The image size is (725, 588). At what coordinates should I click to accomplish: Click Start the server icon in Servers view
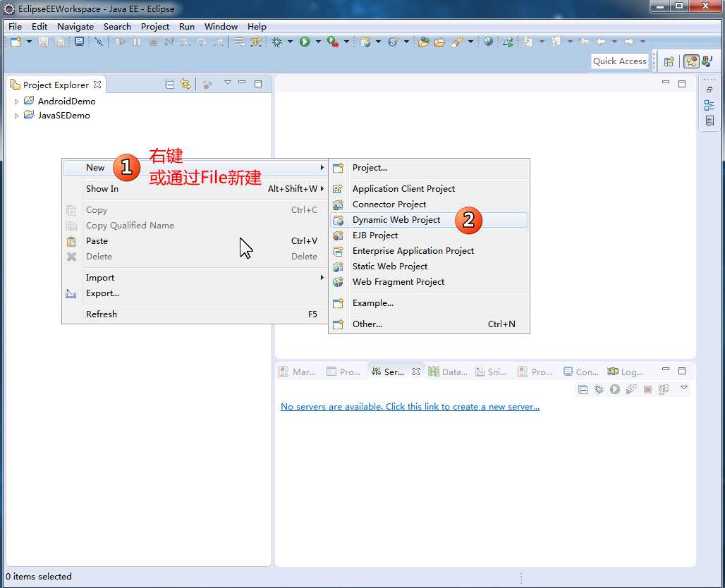614,390
